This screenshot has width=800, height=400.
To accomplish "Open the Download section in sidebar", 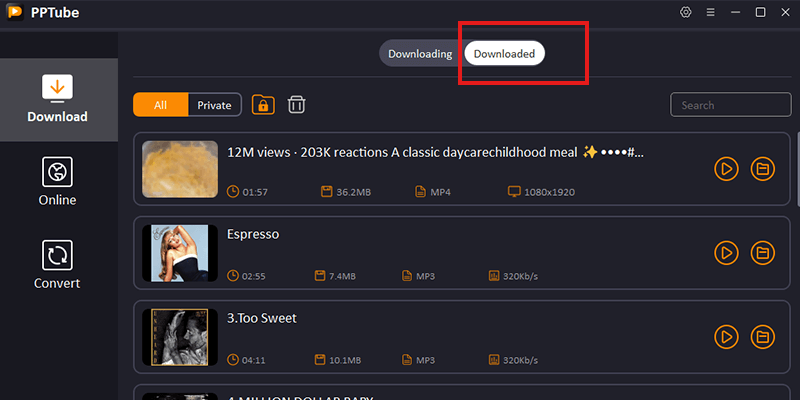I will (58, 99).
